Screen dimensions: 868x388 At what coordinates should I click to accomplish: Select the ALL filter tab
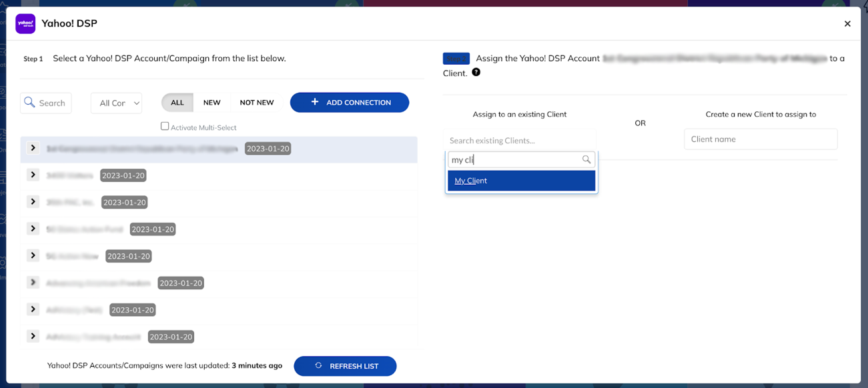tap(177, 102)
